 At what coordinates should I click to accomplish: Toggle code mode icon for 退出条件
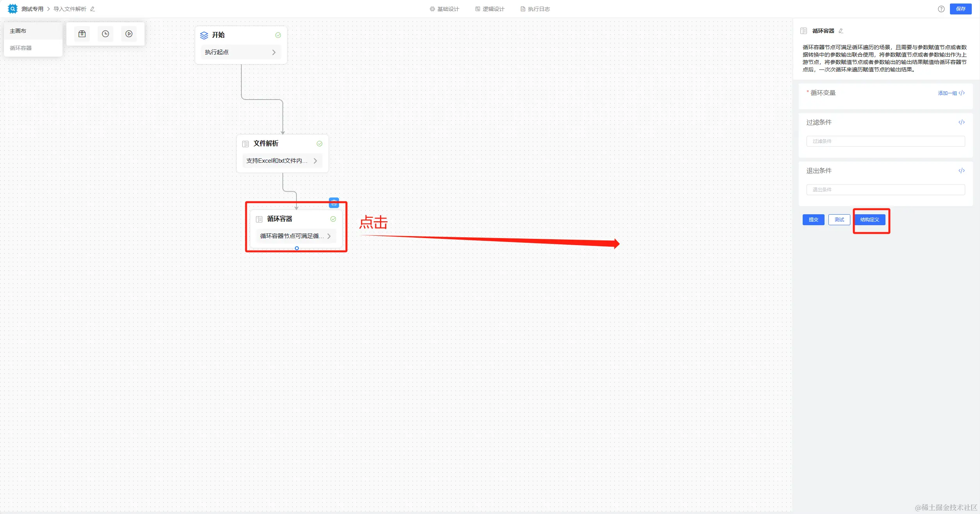[961, 171]
